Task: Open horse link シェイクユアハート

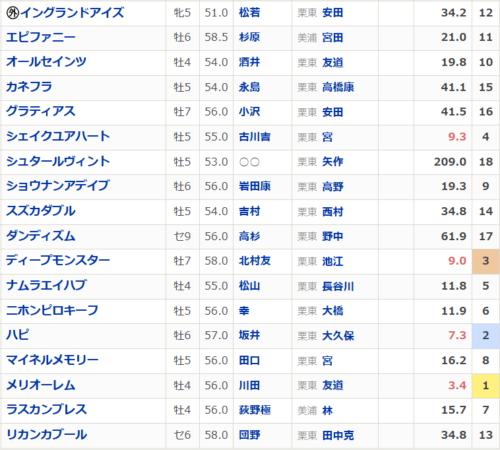Action: pos(58,137)
